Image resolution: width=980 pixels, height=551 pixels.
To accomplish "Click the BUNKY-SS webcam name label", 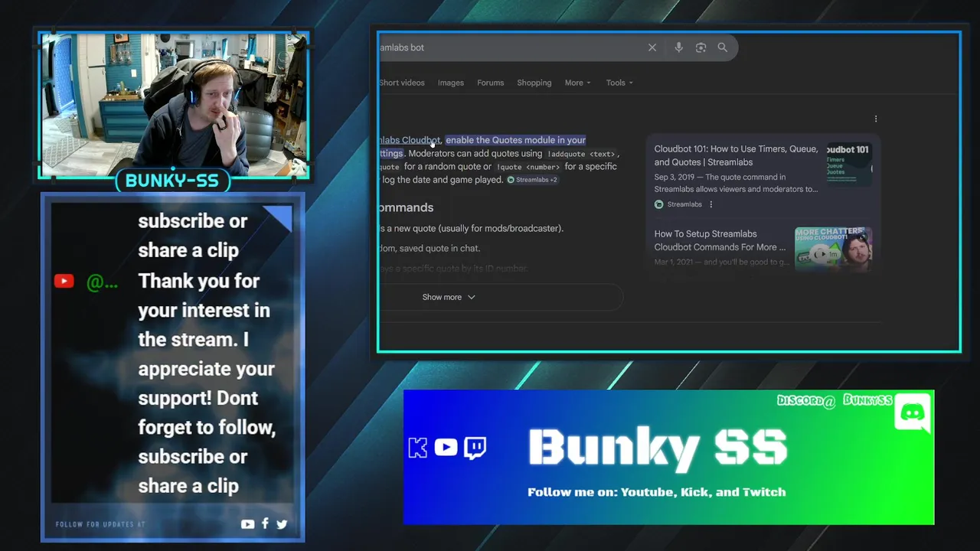I will pyautogui.click(x=172, y=181).
